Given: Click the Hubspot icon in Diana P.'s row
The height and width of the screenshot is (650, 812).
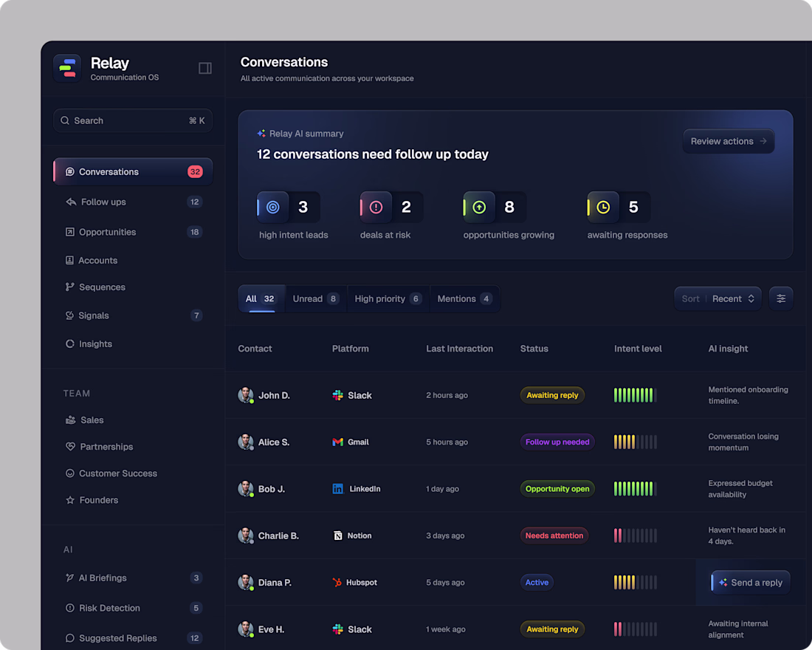Looking at the screenshot, I should (x=337, y=582).
